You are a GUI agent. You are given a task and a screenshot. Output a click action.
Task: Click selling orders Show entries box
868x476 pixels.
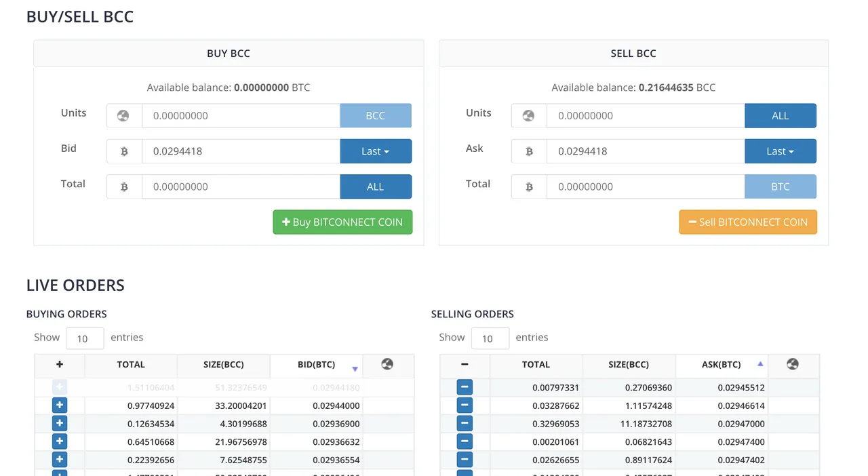[490, 338]
